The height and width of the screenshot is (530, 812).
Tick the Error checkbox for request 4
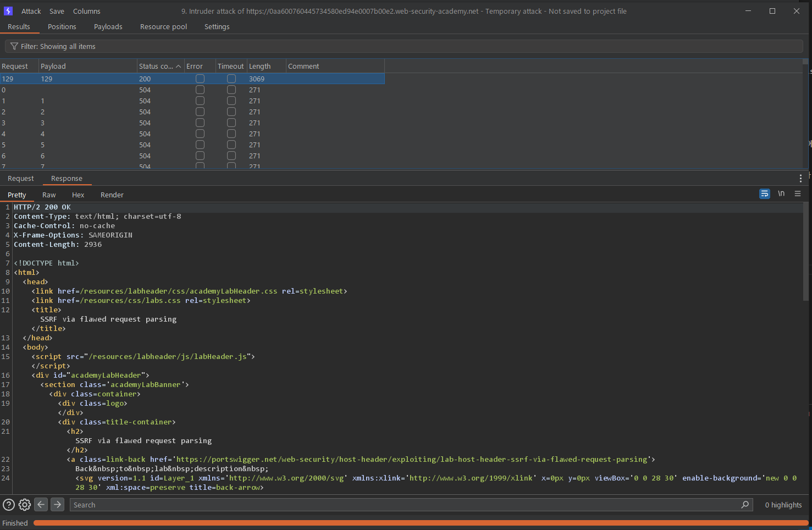point(200,134)
